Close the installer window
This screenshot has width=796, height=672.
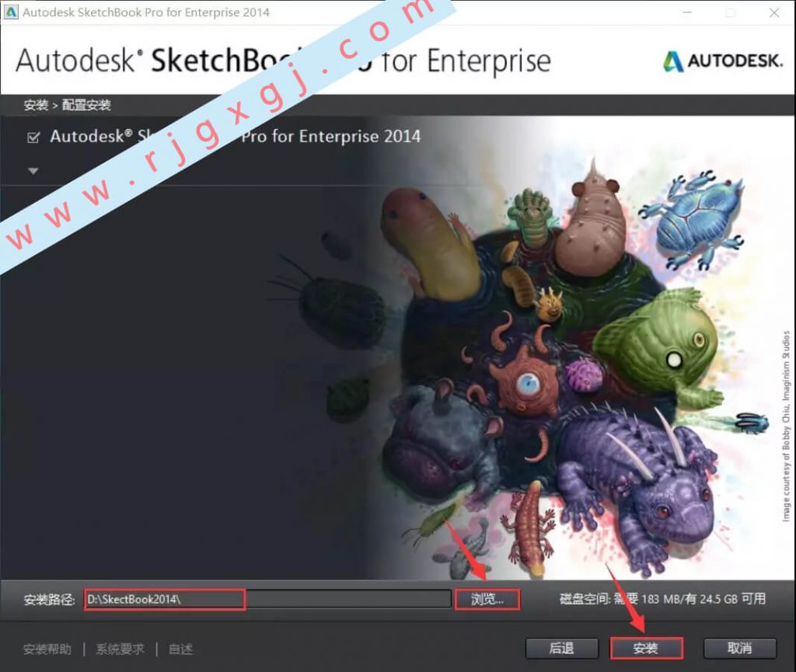point(774,12)
